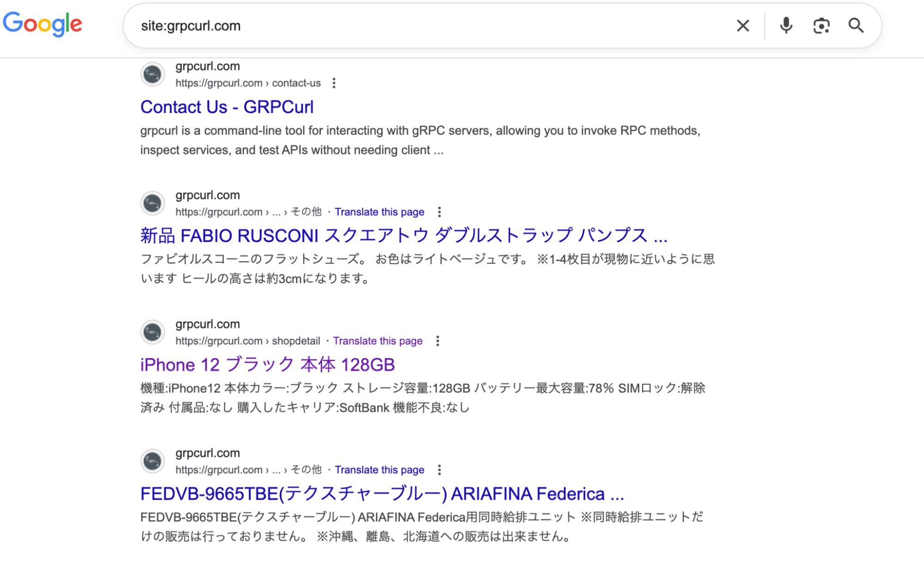The width and height of the screenshot is (924, 563).
Task: Click the Google logo
Action: [43, 24]
